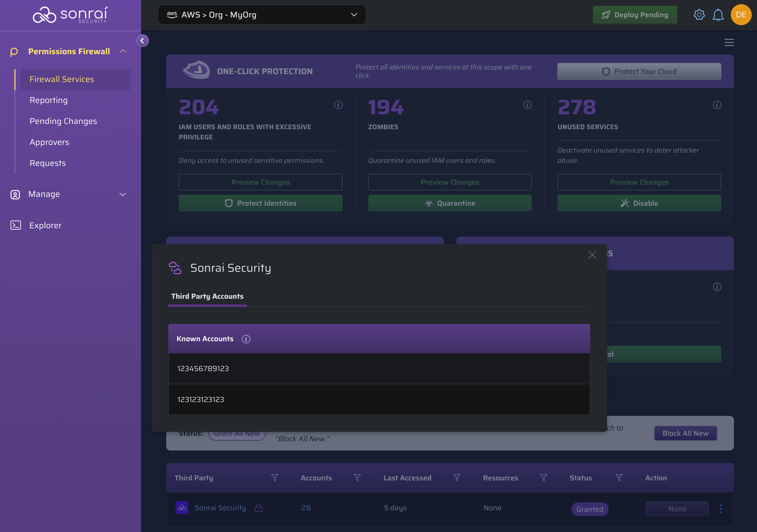Open Approvers page
The height and width of the screenshot is (532, 757).
coord(50,142)
